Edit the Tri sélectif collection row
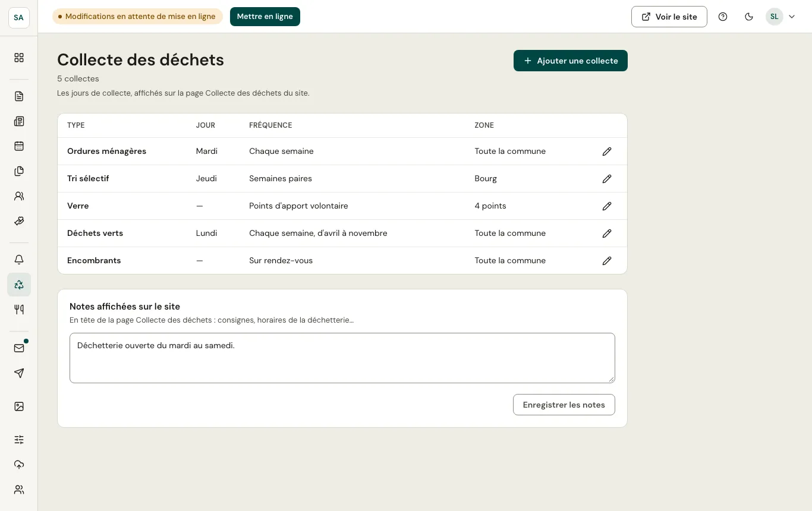The image size is (812, 511). click(x=607, y=179)
